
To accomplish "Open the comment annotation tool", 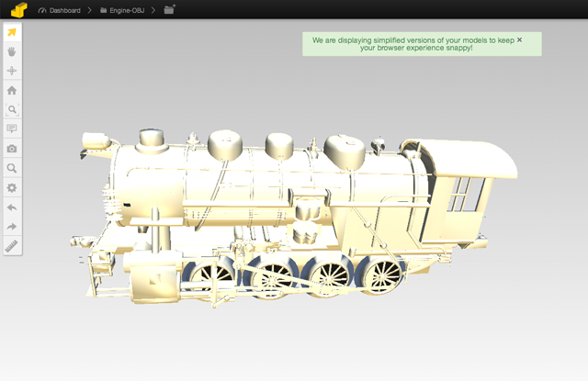I will 12,129.
